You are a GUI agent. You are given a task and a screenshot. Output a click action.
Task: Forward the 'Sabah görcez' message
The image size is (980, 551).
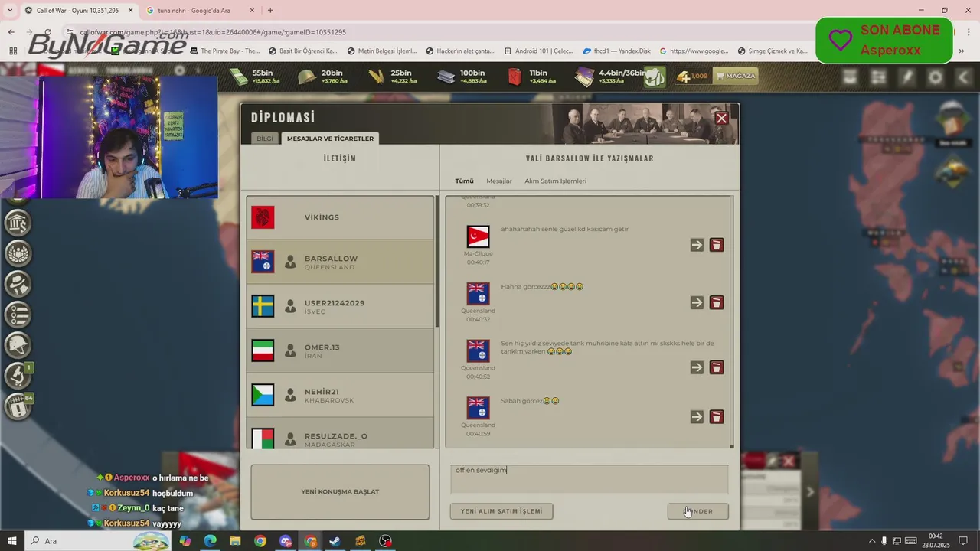coord(697,417)
